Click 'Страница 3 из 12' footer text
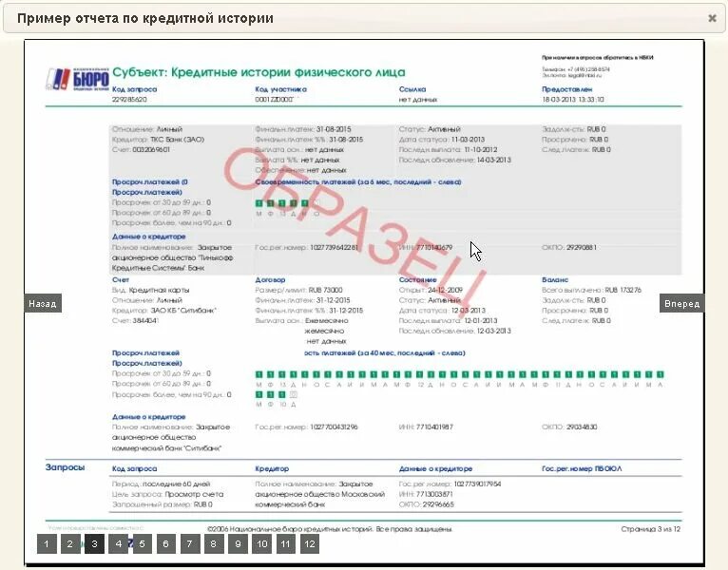This screenshot has height=570, width=728. (x=650, y=529)
